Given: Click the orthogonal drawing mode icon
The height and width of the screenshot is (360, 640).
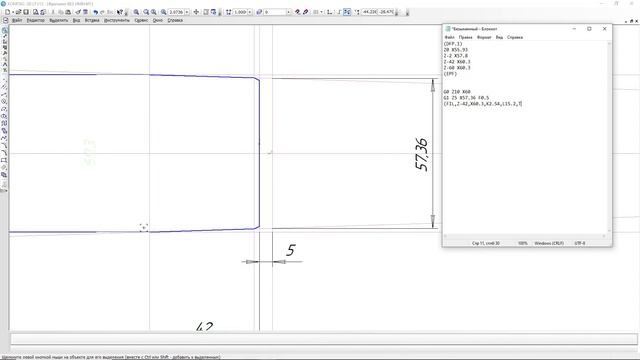Looking at the screenshot, I should tap(339, 12).
